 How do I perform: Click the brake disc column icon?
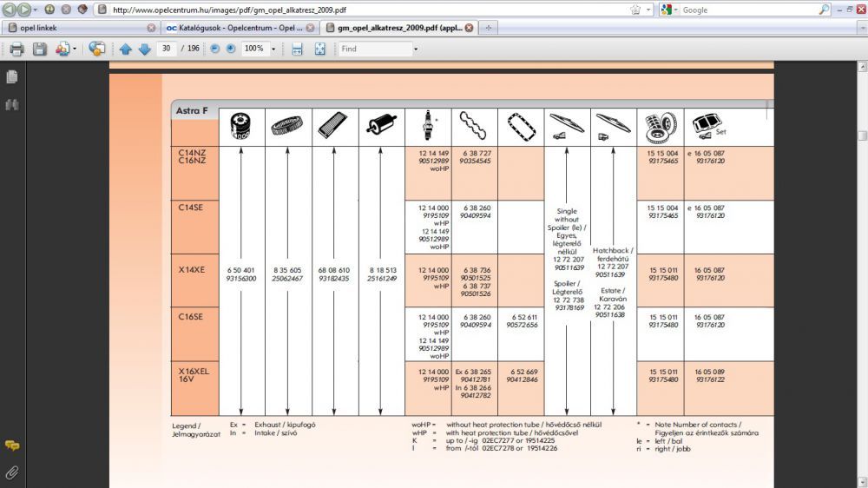pyautogui.click(x=661, y=128)
